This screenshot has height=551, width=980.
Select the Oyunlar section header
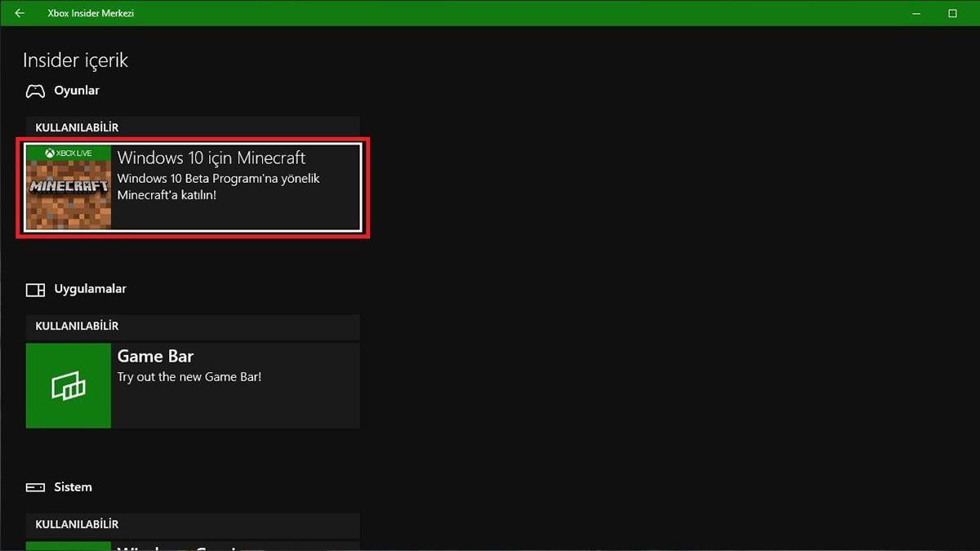(x=77, y=91)
